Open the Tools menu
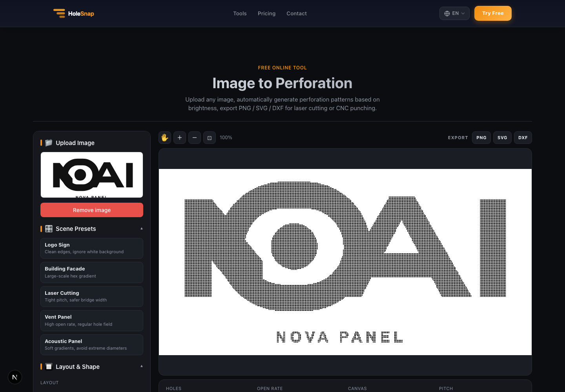Viewport: 565px width, 392px height. [240, 13]
